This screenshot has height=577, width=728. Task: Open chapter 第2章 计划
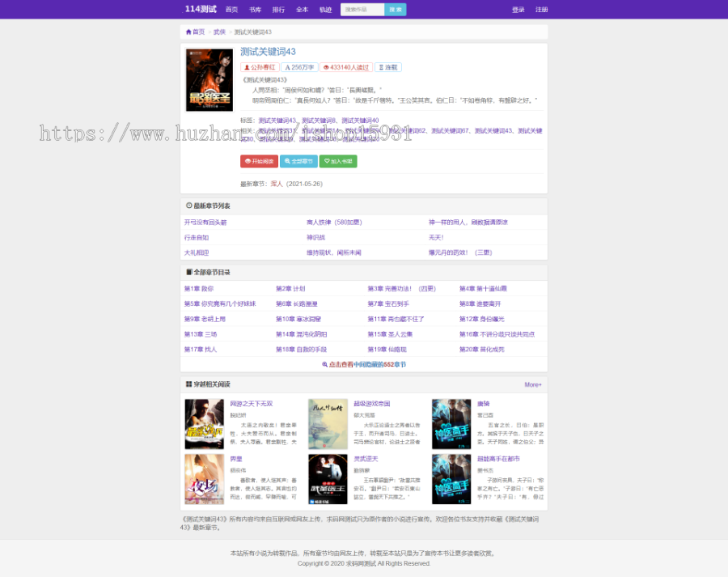tap(290, 288)
